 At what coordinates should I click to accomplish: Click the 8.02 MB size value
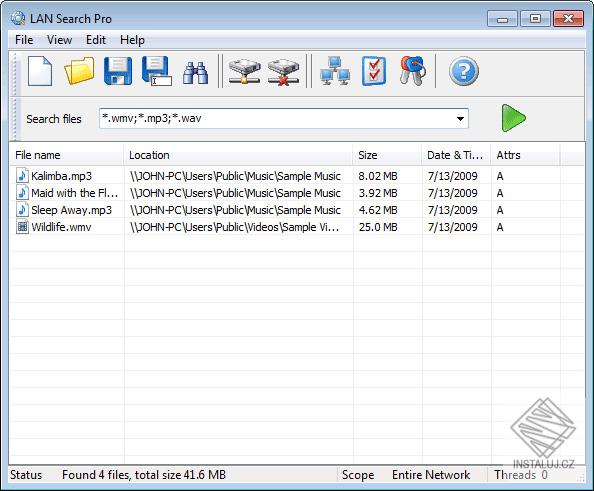click(x=378, y=176)
